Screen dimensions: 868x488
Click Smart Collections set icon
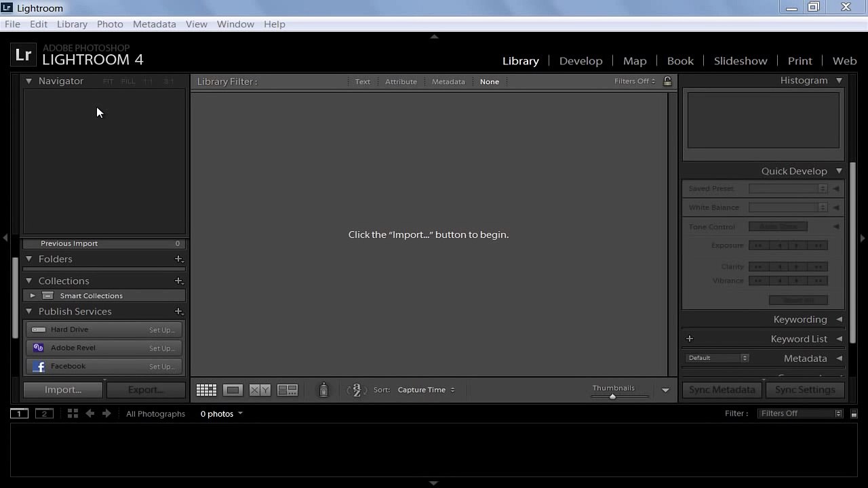pos(47,296)
